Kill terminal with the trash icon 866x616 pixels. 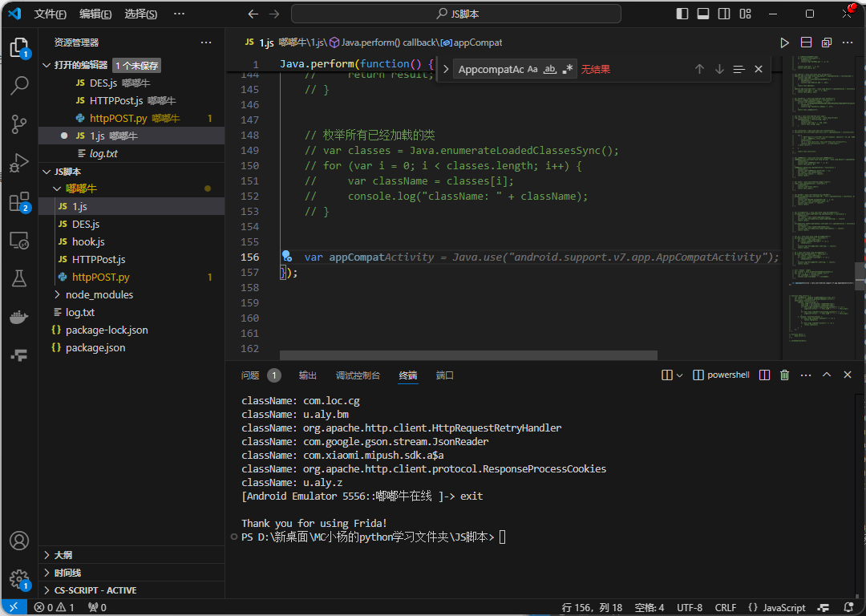point(785,375)
